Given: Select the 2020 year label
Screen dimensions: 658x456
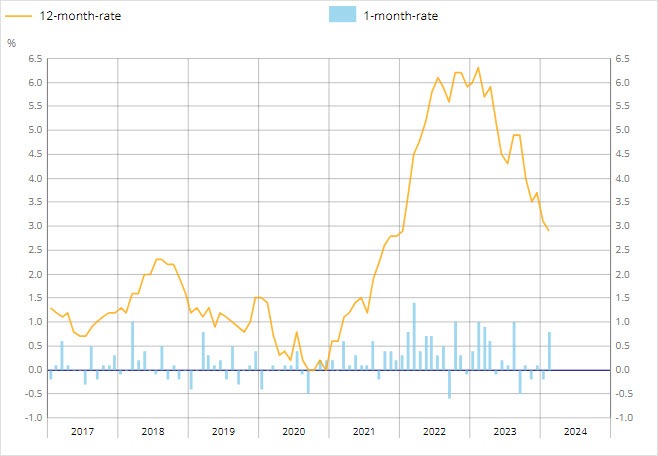Looking at the screenshot, I should [x=294, y=432].
